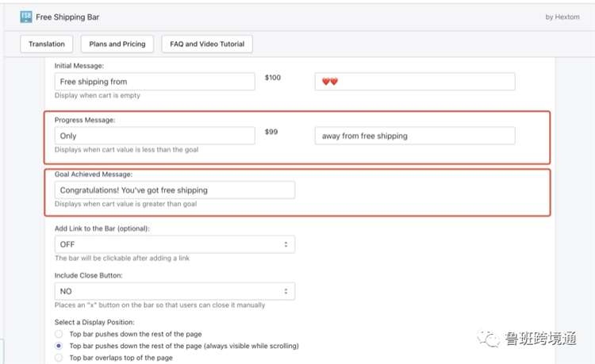Open FAQ and Video Tutorial
595x364 pixels.
click(x=207, y=44)
